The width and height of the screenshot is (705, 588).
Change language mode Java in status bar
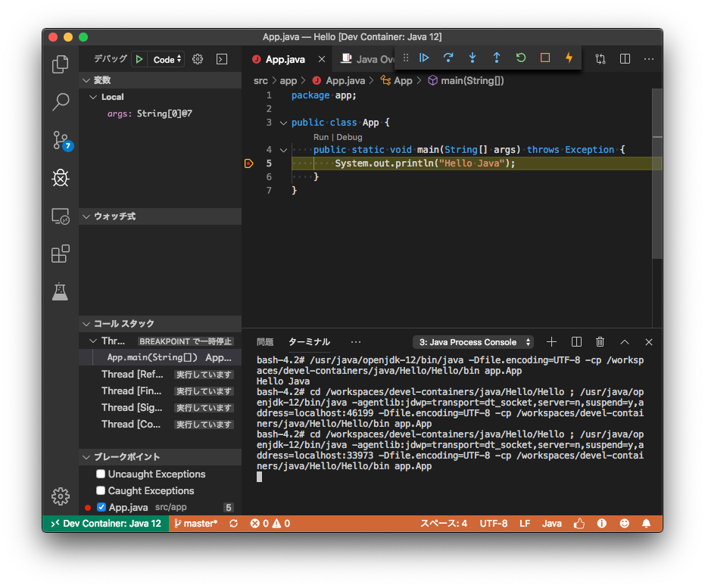point(552,524)
